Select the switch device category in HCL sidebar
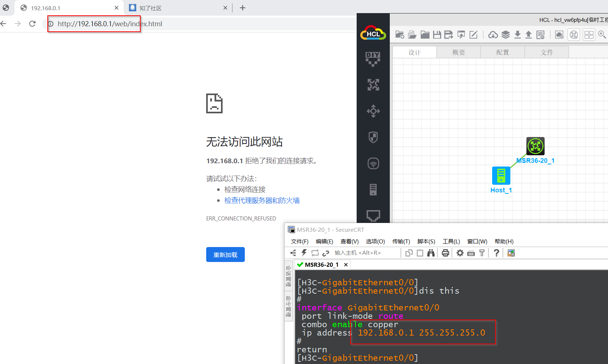Image resolution: width=608 pixels, height=364 pixels. pyautogui.click(x=373, y=111)
